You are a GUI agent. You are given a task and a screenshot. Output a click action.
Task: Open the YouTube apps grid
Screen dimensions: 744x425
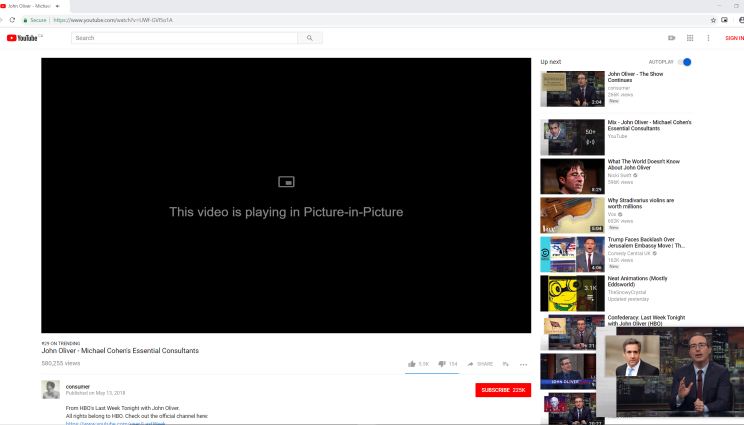690,38
